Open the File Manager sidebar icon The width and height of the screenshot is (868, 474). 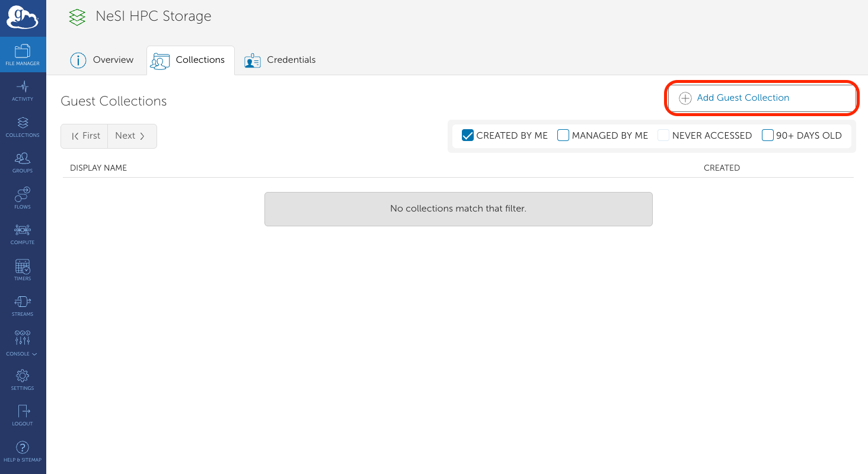(x=23, y=55)
